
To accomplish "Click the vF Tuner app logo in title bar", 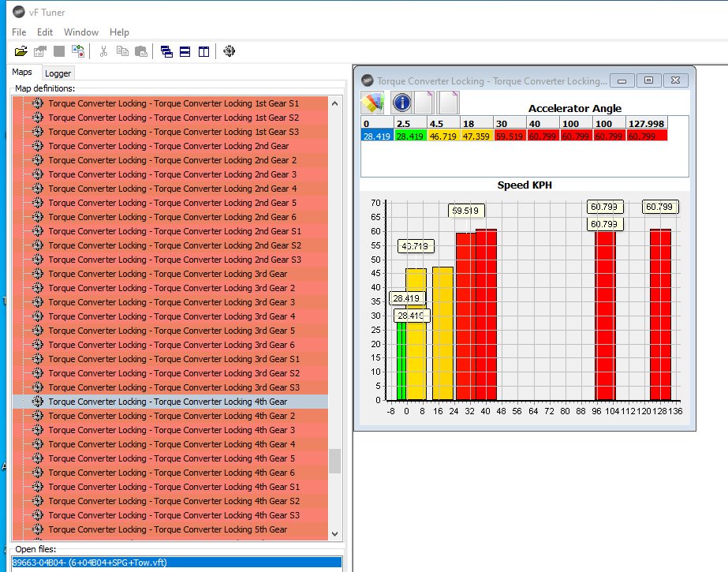I will coord(19,12).
